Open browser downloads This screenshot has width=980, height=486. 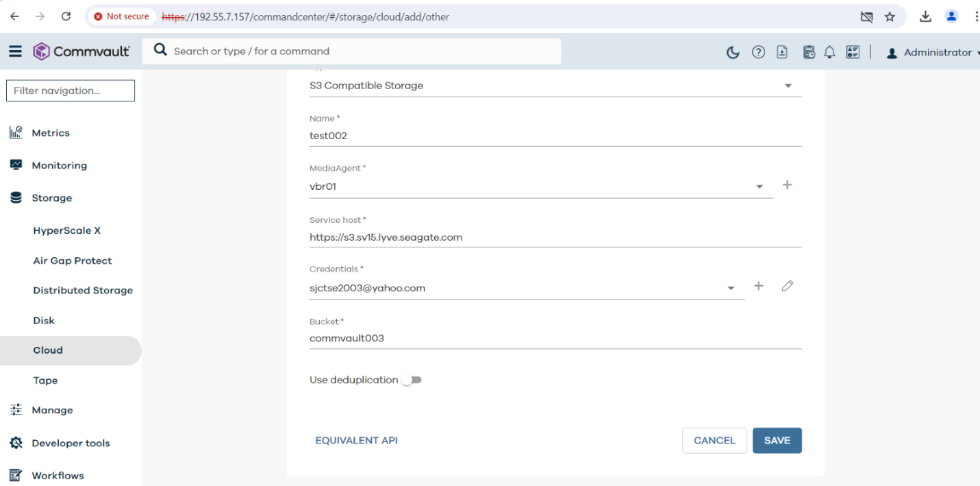pos(925,16)
